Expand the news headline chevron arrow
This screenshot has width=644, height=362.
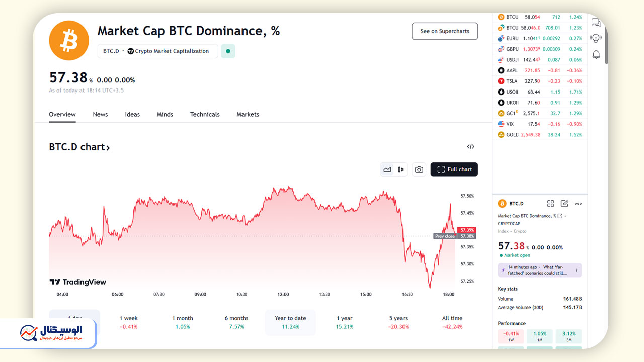click(577, 270)
